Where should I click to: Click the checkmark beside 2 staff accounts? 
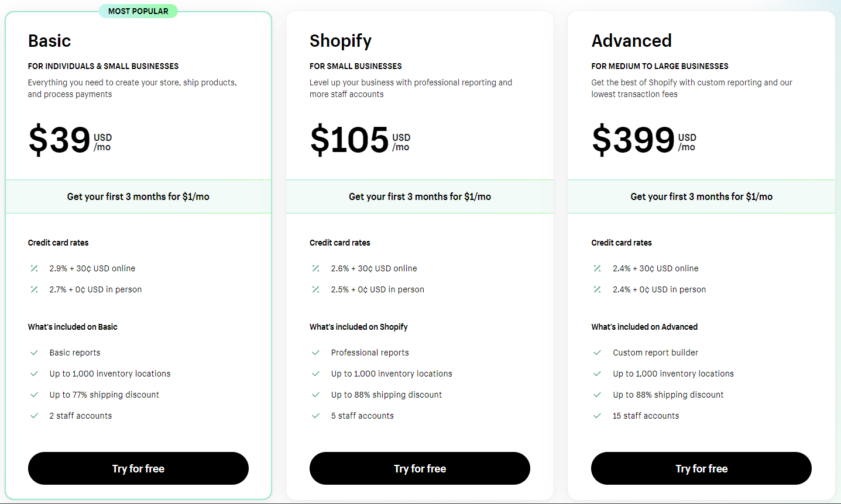34,416
